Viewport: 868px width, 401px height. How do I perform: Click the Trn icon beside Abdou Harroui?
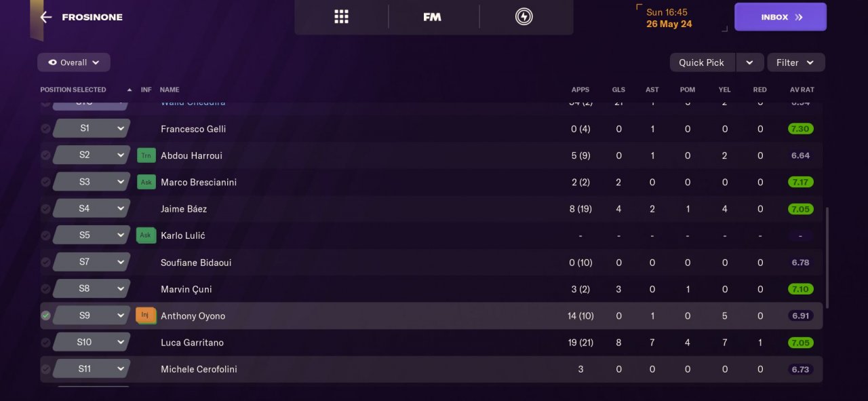point(146,155)
